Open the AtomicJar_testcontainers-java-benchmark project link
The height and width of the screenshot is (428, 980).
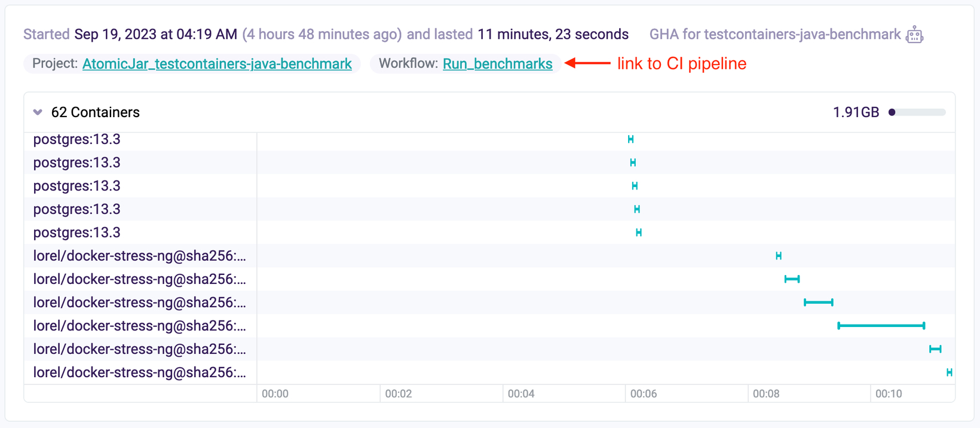point(217,64)
